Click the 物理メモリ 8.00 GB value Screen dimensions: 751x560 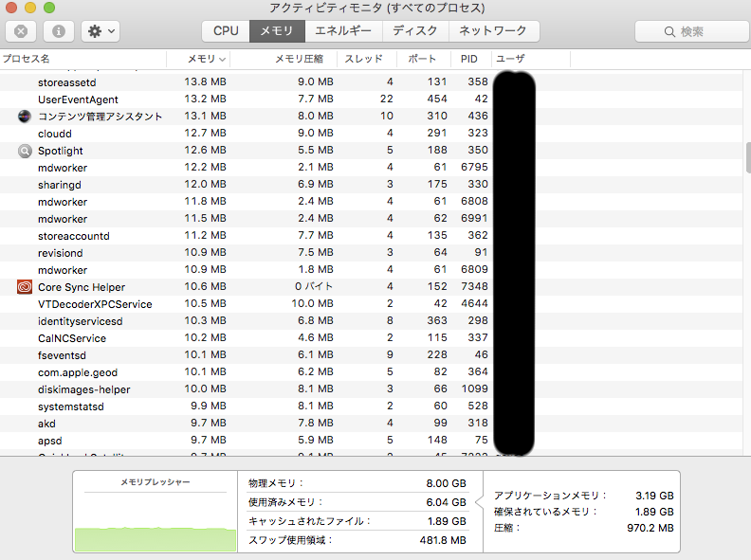pos(446,483)
